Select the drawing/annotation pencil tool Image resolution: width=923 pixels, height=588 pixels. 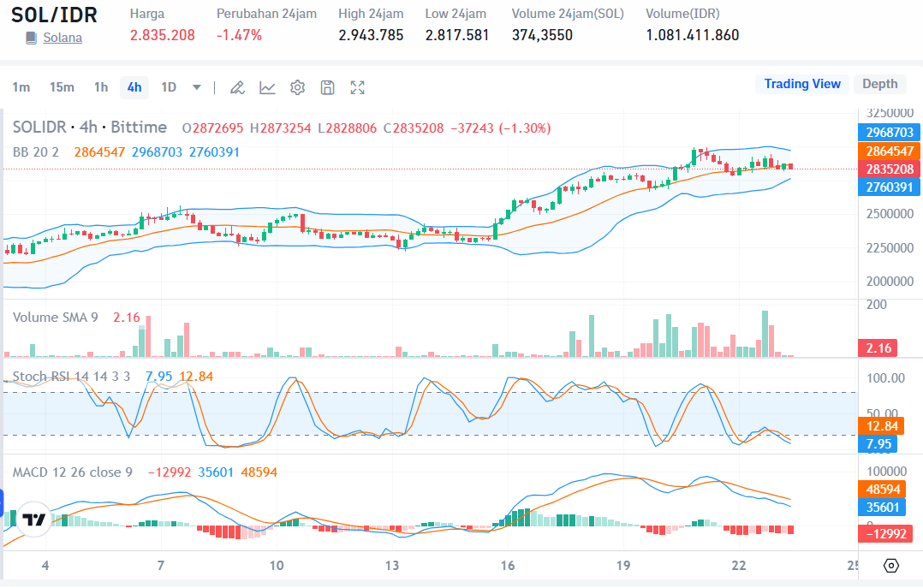click(x=237, y=86)
